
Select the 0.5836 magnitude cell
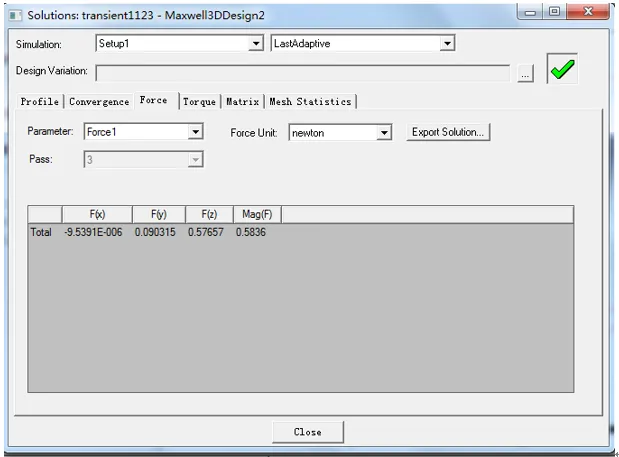tap(251, 232)
